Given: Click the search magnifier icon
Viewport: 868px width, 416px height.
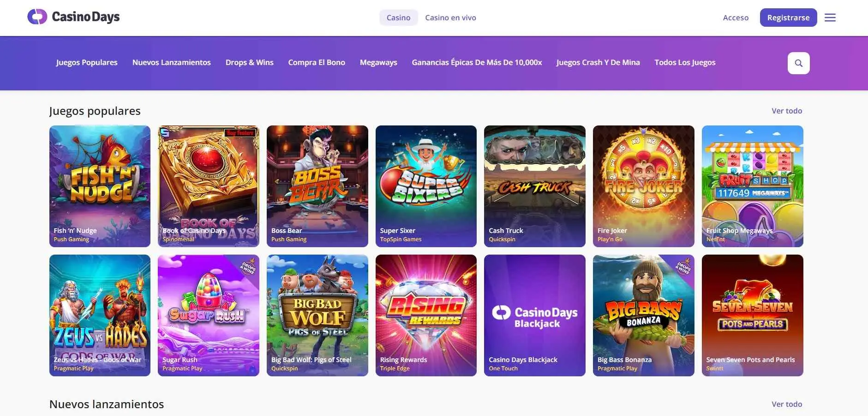Looking at the screenshot, I should [x=798, y=63].
